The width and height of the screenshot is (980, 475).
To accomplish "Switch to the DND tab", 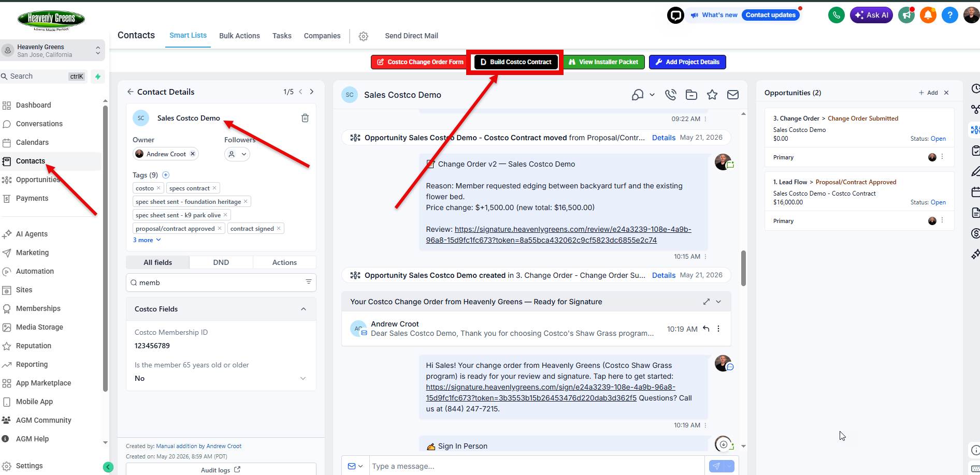I will (221, 262).
